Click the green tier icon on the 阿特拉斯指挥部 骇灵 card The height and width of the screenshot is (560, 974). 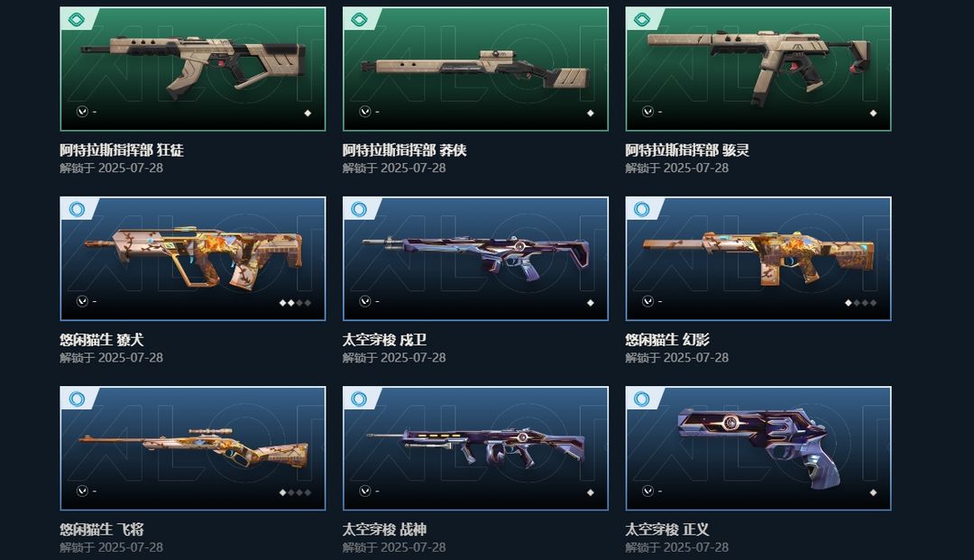coord(642,19)
